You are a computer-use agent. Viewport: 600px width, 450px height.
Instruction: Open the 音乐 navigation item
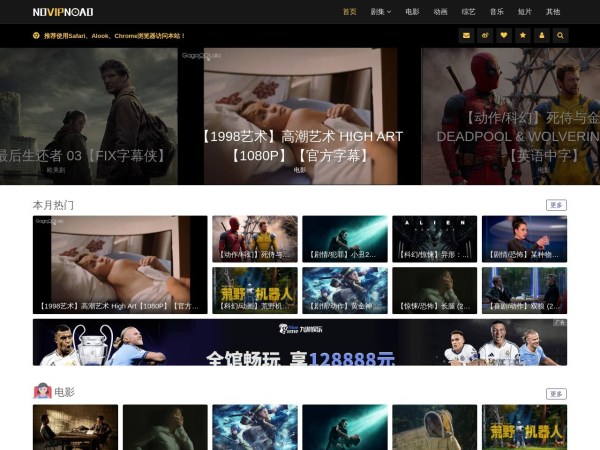click(x=497, y=12)
